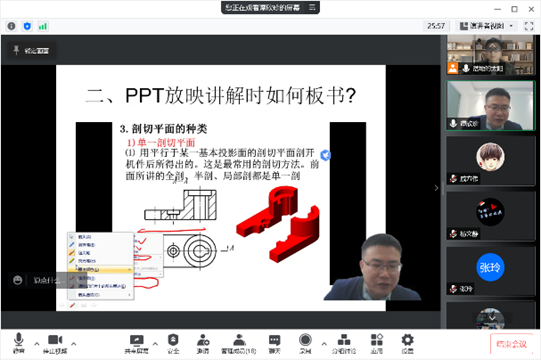The height and width of the screenshot is (360, 541).
Task: Click the pin screen button
Action: (x=31, y=51)
